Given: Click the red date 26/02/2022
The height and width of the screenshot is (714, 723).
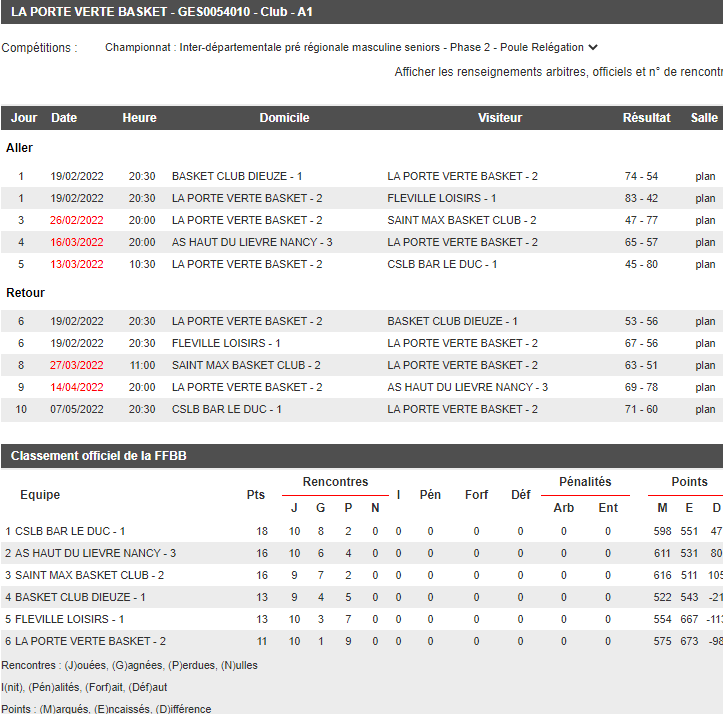Looking at the screenshot, I should pos(77,220).
